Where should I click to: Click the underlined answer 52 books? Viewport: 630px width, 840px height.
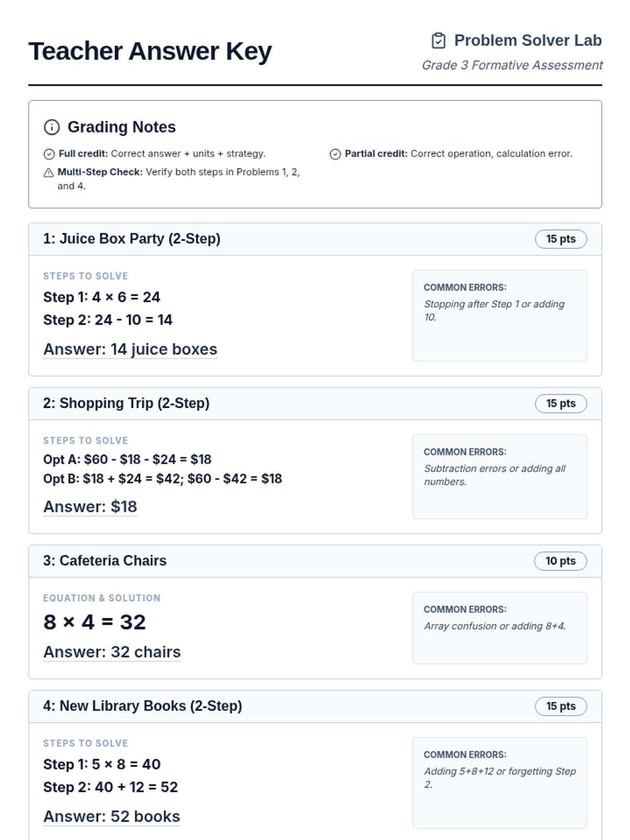112,816
